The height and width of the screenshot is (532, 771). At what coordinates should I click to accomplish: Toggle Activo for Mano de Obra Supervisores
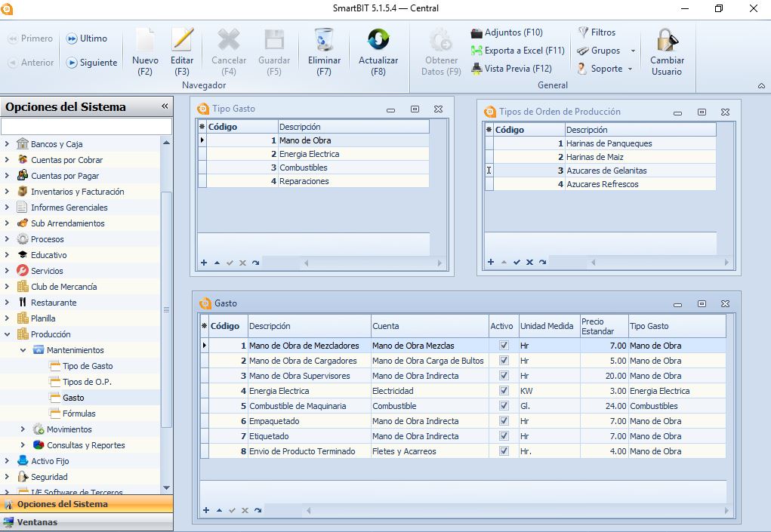click(504, 376)
